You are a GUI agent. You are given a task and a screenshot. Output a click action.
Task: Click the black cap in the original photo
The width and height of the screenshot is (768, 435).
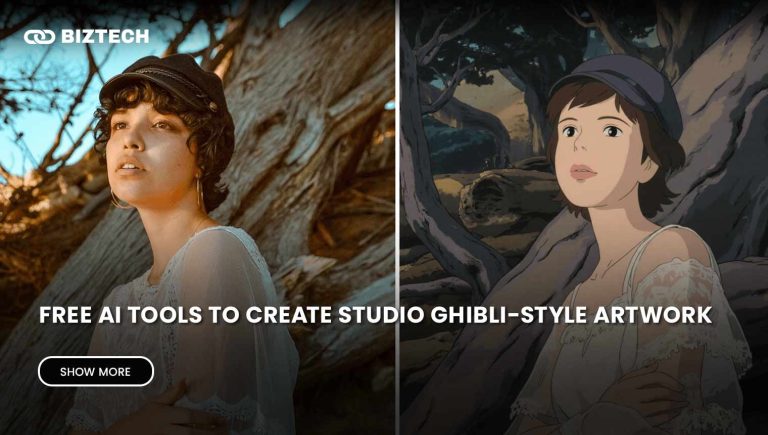166,81
